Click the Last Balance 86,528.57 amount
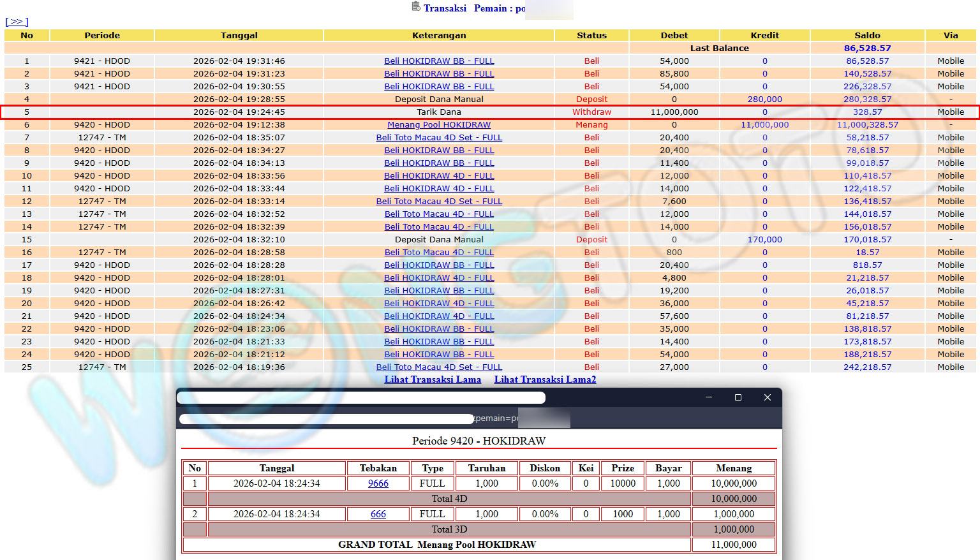 (867, 48)
